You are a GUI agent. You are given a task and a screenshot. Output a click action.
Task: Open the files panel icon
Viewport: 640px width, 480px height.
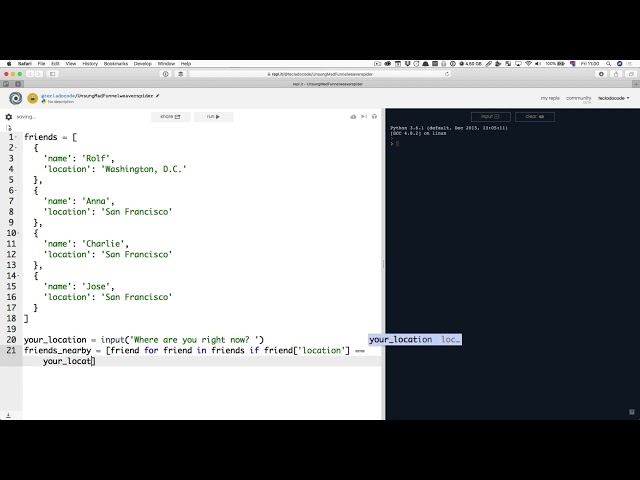(9, 128)
